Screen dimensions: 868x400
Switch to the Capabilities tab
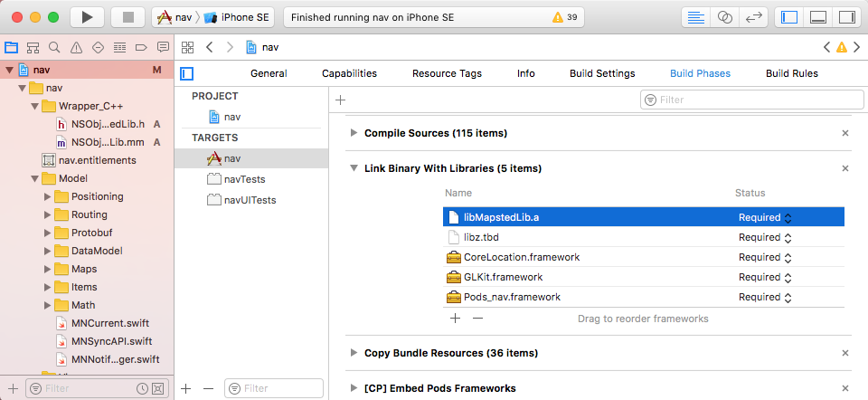[349, 73]
